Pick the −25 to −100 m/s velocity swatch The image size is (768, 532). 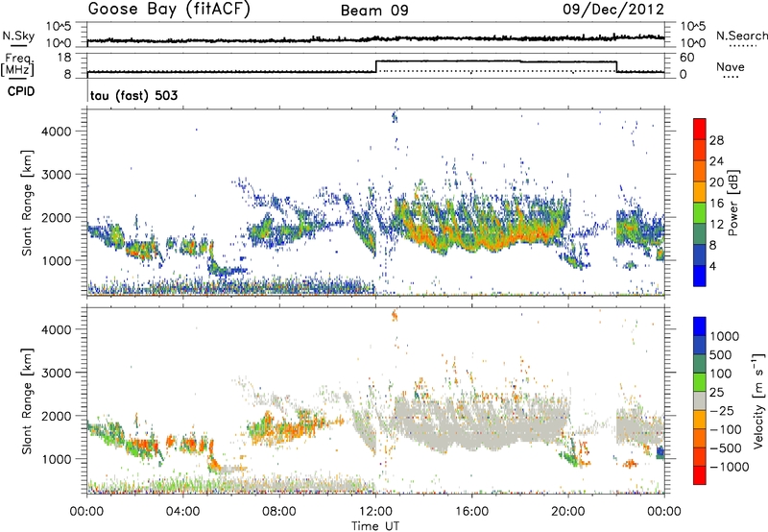coord(700,420)
